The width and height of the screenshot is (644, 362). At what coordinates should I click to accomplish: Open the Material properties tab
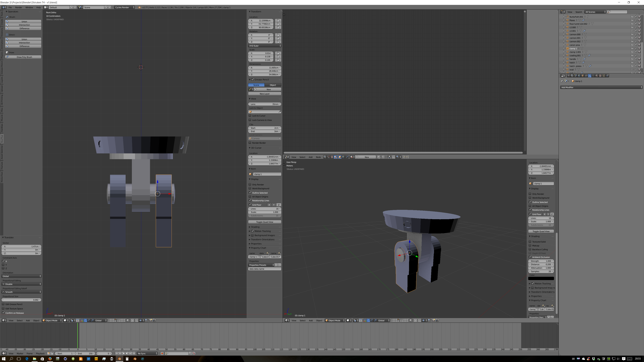(x=597, y=76)
